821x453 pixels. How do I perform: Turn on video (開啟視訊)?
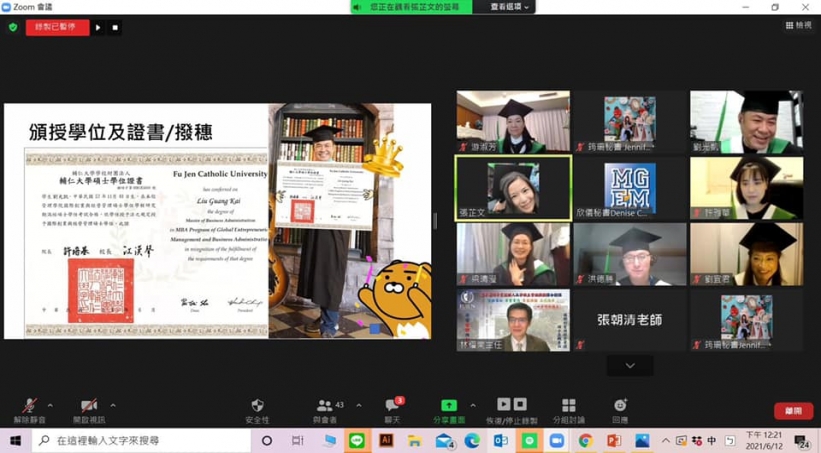pos(89,409)
